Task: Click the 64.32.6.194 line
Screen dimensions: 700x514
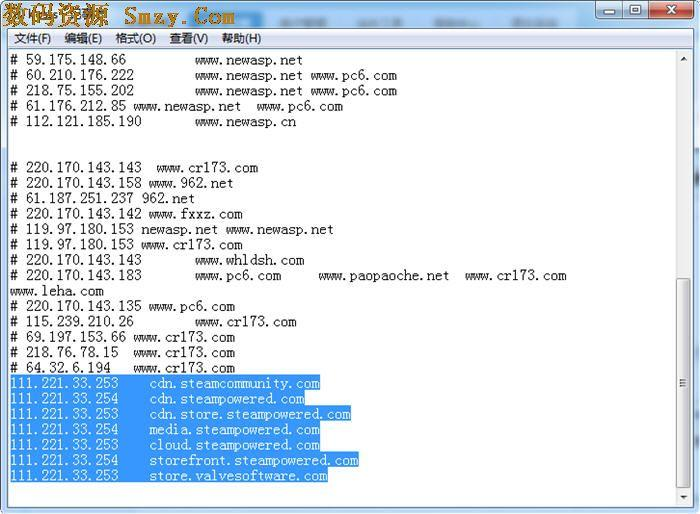Action: click(x=122, y=368)
